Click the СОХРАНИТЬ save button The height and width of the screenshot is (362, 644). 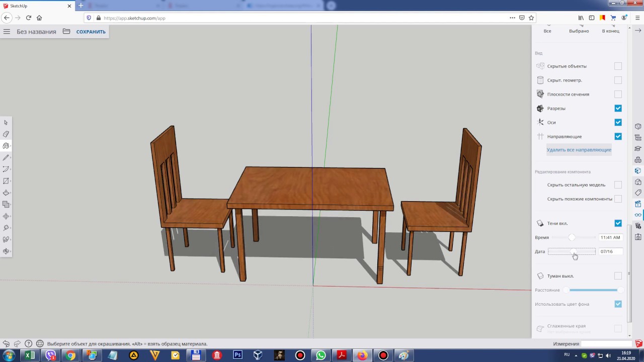tap(91, 32)
